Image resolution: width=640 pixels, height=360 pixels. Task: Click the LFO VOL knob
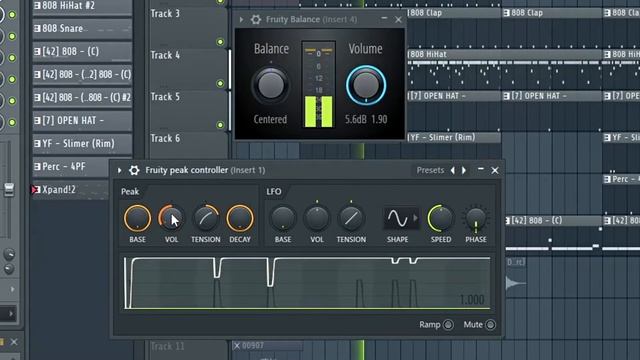[317, 218]
